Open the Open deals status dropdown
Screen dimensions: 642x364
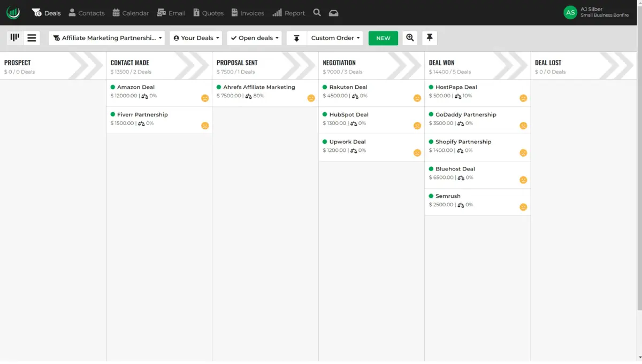pos(254,38)
